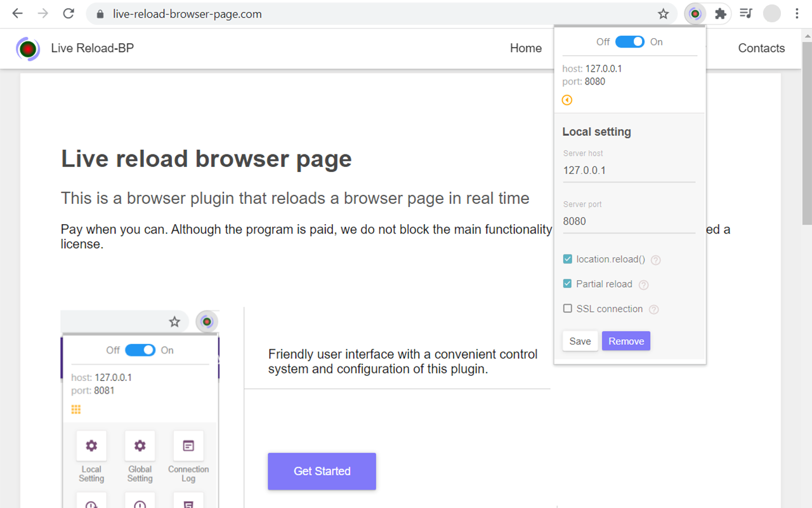Viewport: 812px width, 508px height.
Task: Open the Contacts page
Action: (x=761, y=48)
